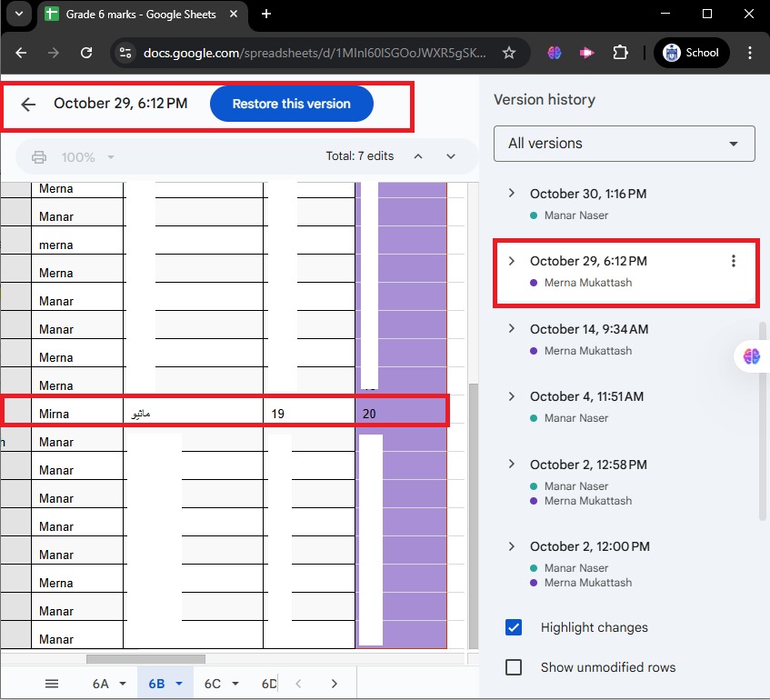Screen dimensions: 770x700
Task: Reload the page
Action: 86,53
